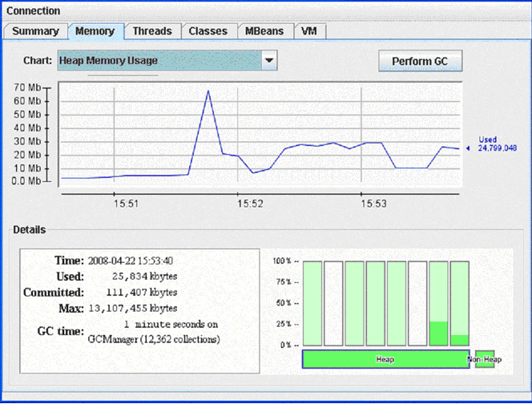Click the peak spike in the heap chart
This screenshot has height=404, width=532.
(x=208, y=91)
